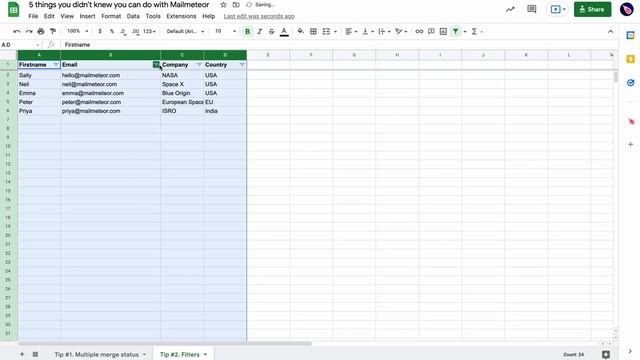Open the Tools menu

153,16
